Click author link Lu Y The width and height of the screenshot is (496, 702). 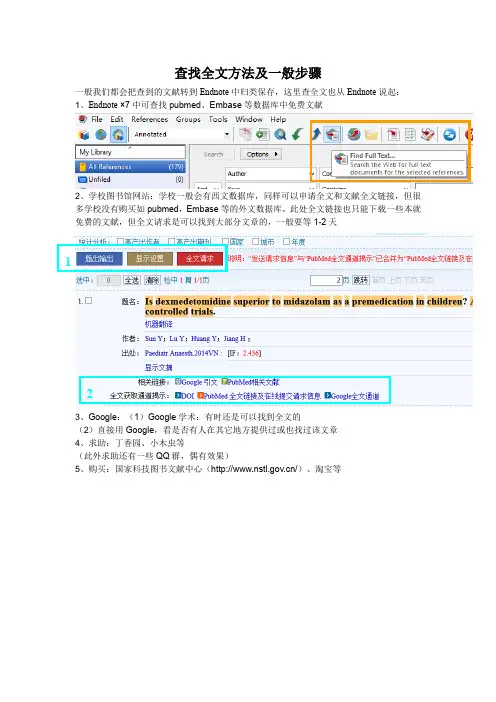[x=178, y=338]
